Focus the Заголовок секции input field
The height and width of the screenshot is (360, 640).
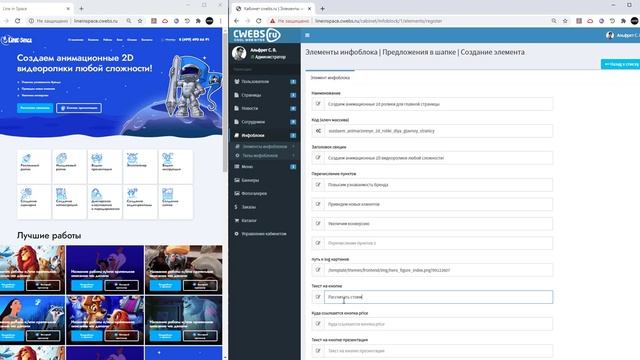click(x=438, y=158)
